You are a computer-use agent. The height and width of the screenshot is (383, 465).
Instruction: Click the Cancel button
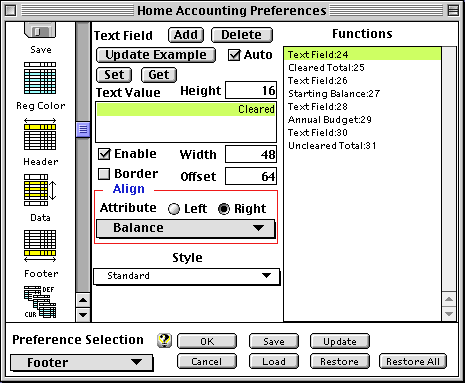[x=207, y=361]
